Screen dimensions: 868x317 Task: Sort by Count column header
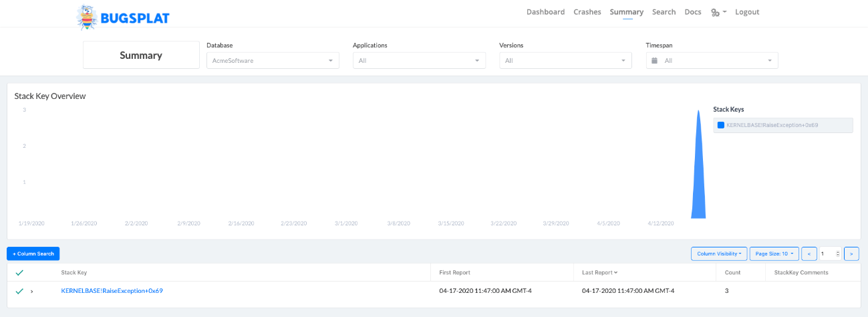[x=732, y=272]
